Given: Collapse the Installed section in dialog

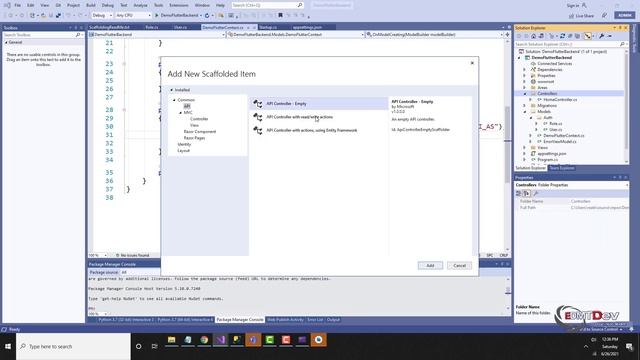Looking at the screenshot, I should (x=172, y=90).
